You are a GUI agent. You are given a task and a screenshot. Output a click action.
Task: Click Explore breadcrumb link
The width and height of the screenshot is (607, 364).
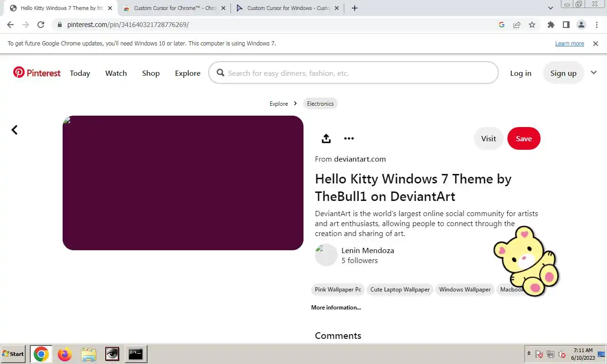click(x=279, y=103)
